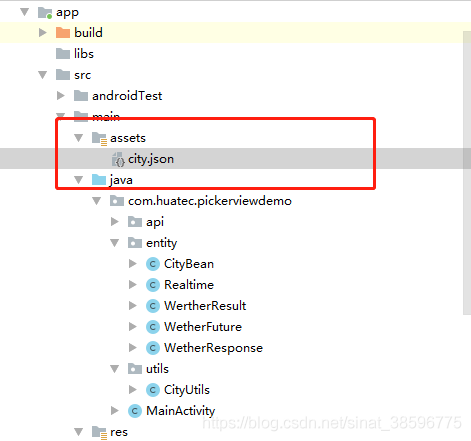Expand the WetherFuture class arrow
Viewport: 471px width, 441px height.
point(133,327)
